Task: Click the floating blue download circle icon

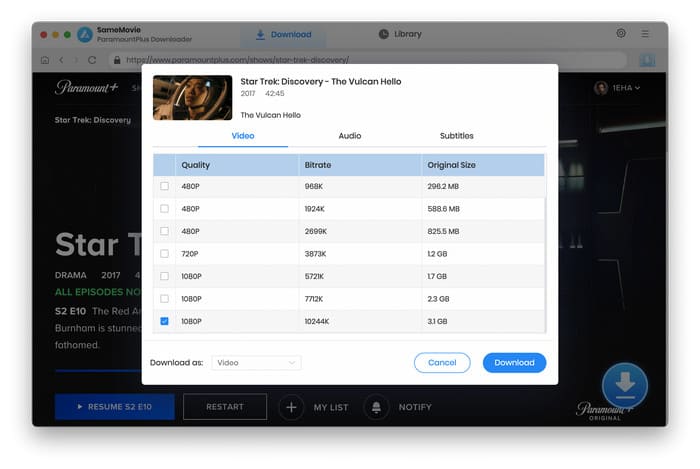Action: pyautogui.click(x=624, y=384)
